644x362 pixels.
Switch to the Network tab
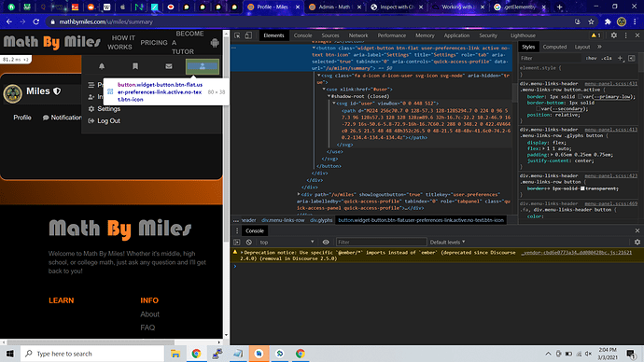pyautogui.click(x=358, y=35)
